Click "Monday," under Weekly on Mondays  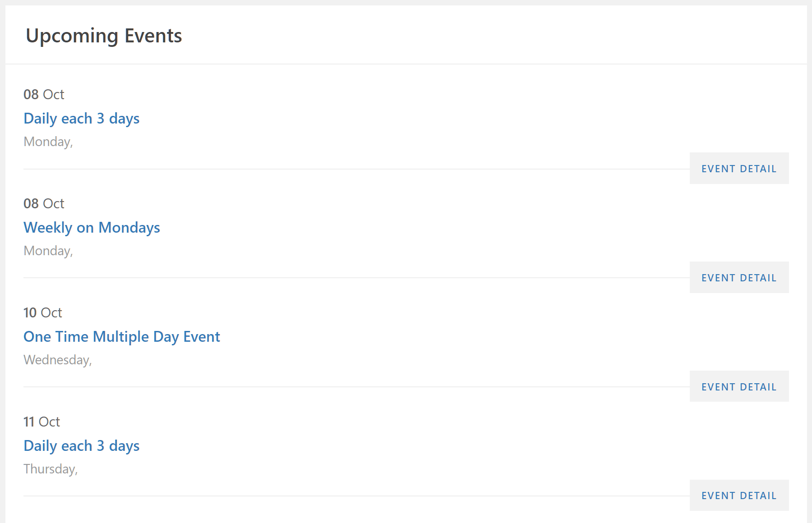click(x=48, y=251)
